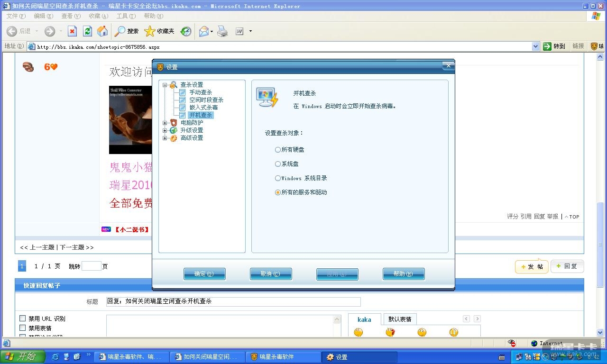This screenshot has height=364, width=607.
Task: Click the Home house icon
Action: 102,31
